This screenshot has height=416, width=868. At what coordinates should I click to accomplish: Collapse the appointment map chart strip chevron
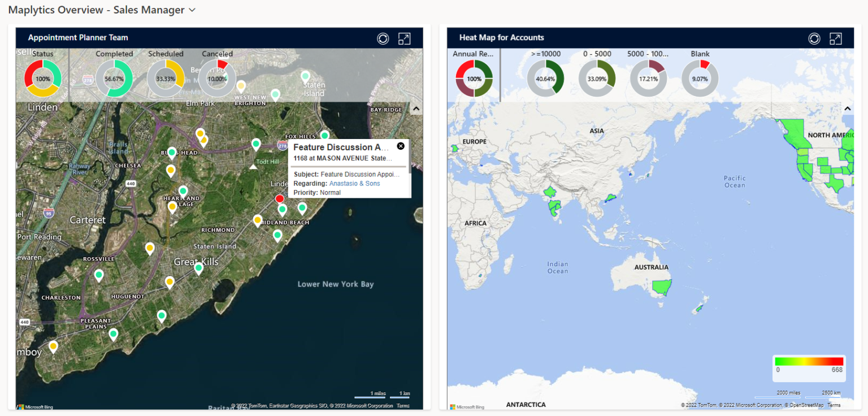(415, 107)
